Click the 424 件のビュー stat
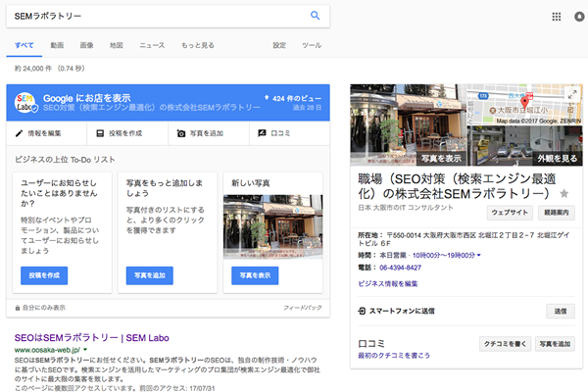Image resolution: width=588 pixels, height=392 pixels. pyautogui.click(x=297, y=98)
